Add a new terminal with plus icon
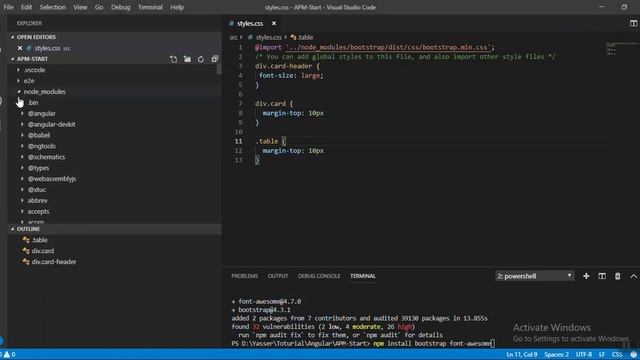Image resolution: width=640 pixels, height=360 pixels. tap(586, 276)
